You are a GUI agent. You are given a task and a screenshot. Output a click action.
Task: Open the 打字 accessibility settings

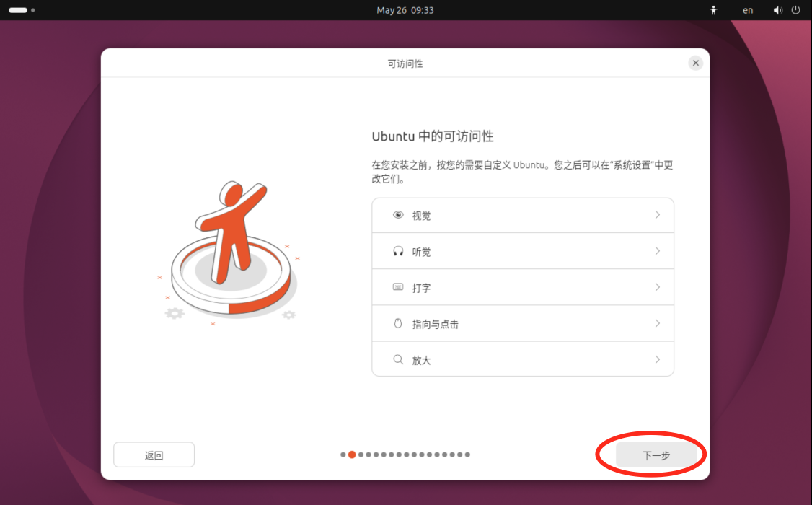point(523,287)
